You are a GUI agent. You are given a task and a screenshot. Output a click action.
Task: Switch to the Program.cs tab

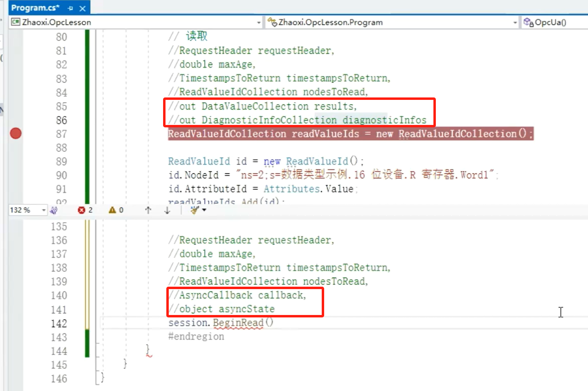click(x=35, y=8)
